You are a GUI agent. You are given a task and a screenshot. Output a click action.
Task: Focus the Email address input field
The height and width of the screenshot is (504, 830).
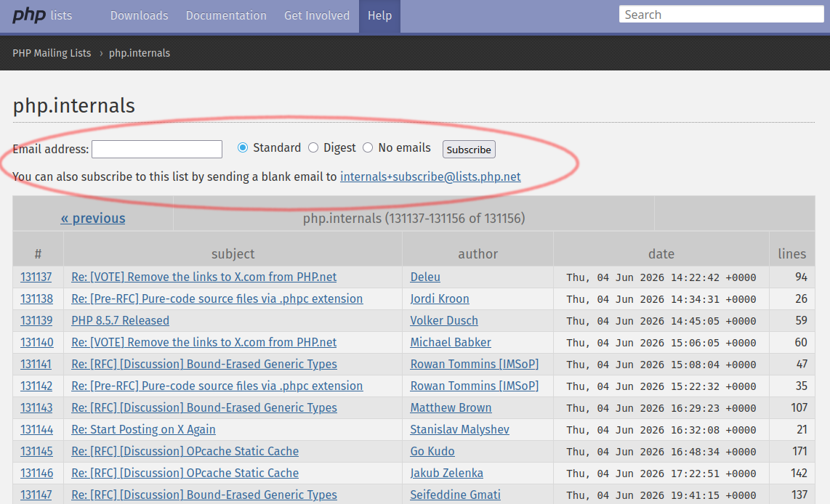[x=157, y=149]
